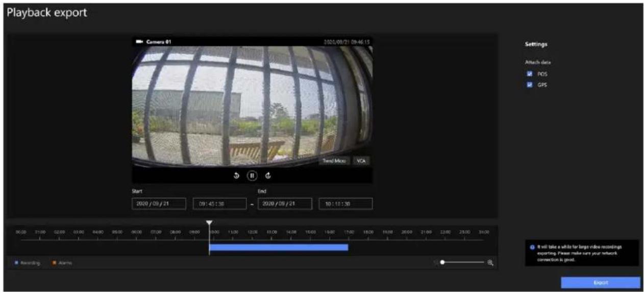
Task: Uncheck the GPS attach data checkbox
Action: click(x=530, y=85)
